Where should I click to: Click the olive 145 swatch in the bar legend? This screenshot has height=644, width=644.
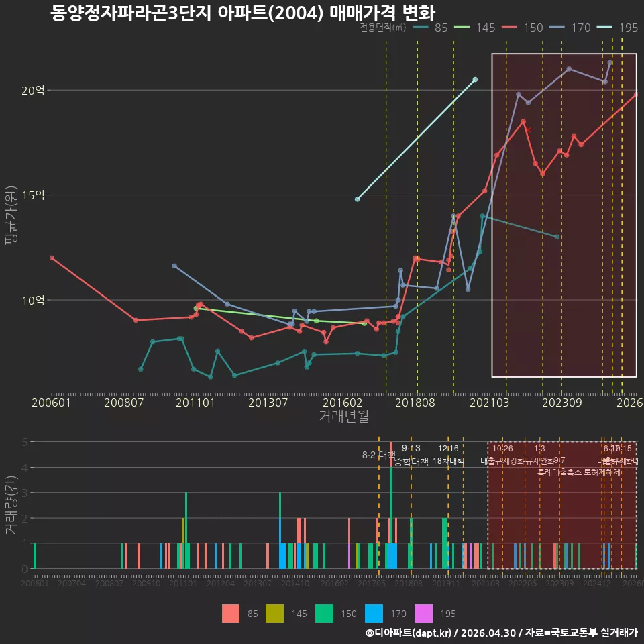(274, 613)
